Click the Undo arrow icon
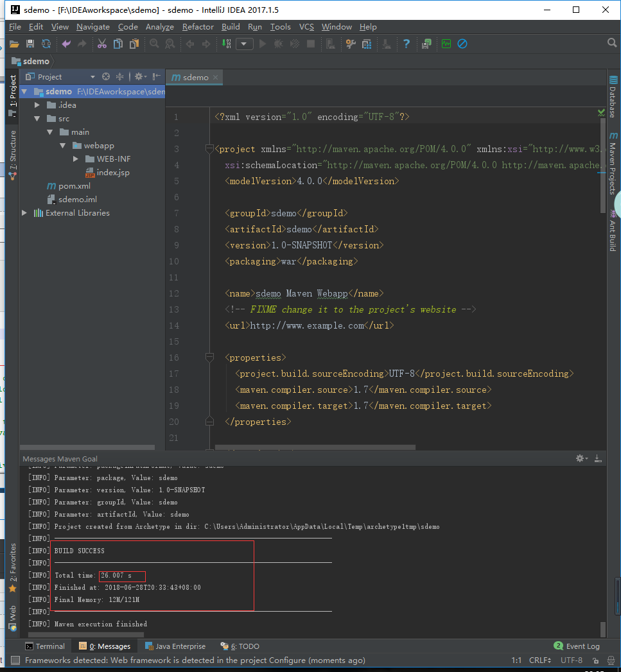The height and width of the screenshot is (672, 621). (x=66, y=44)
